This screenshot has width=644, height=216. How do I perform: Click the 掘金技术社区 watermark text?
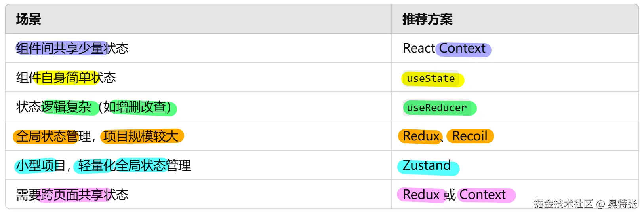pyautogui.click(x=563, y=204)
